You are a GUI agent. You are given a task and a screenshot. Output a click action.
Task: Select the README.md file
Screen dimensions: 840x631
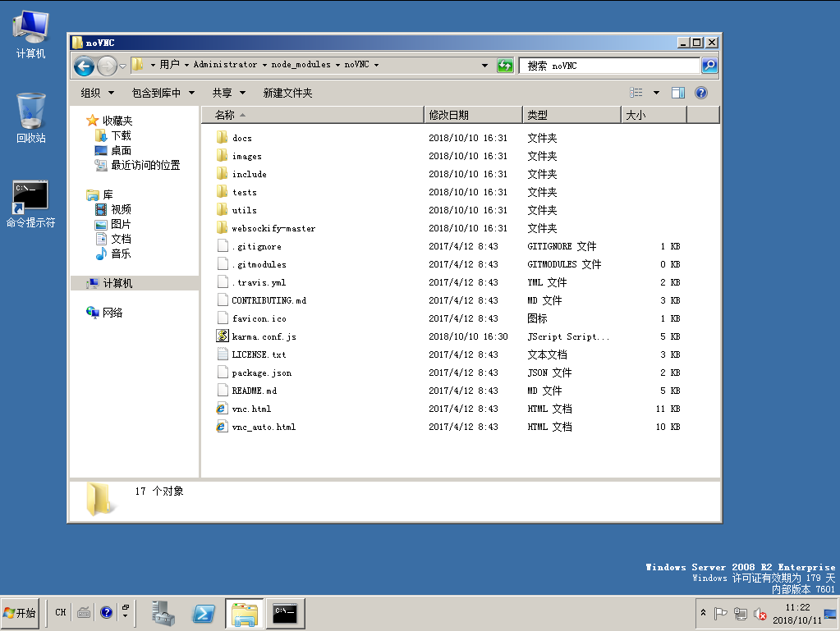pyautogui.click(x=255, y=391)
